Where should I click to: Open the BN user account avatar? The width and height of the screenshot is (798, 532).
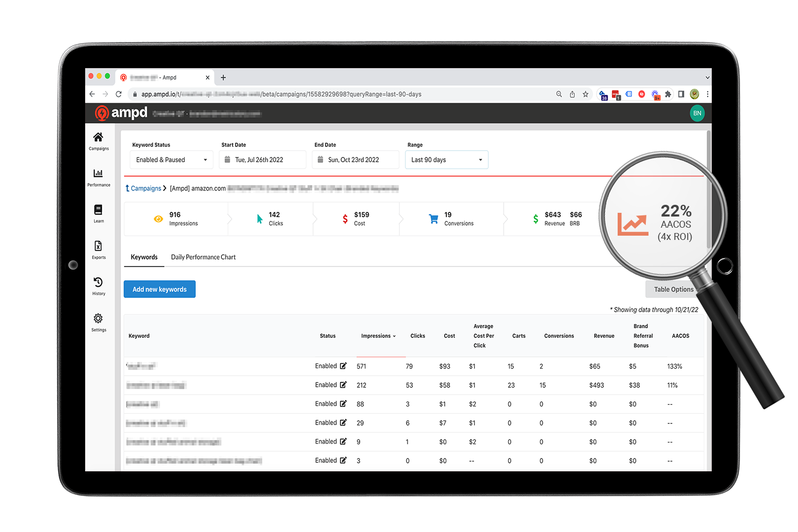pyautogui.click(x=697, y=113)
